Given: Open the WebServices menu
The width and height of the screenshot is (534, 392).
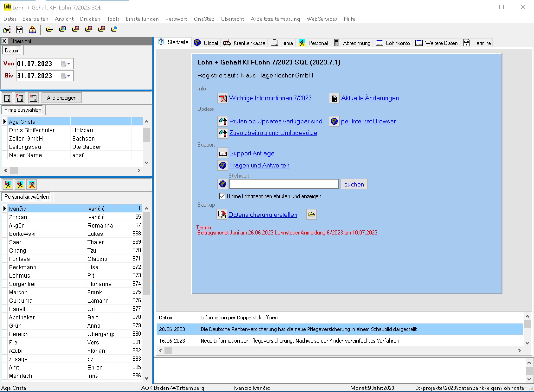Looking at the screenshot, I should (322, 19).
